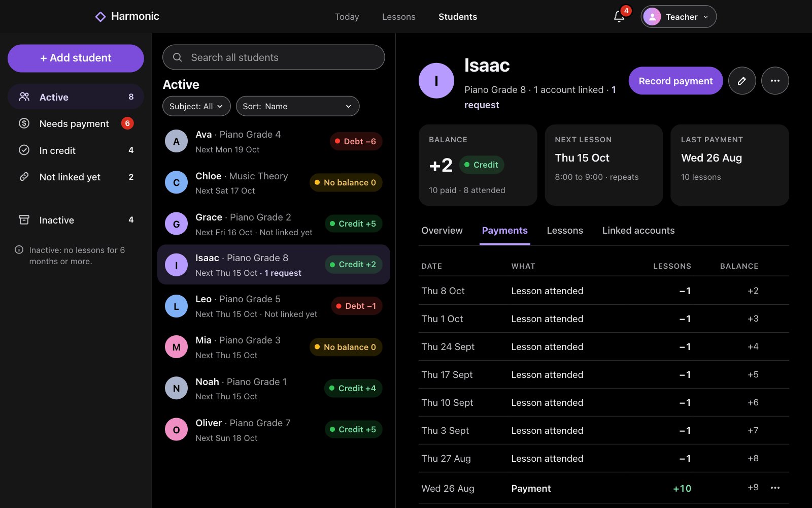Click the Inactive archive box icon

point(24,219)
